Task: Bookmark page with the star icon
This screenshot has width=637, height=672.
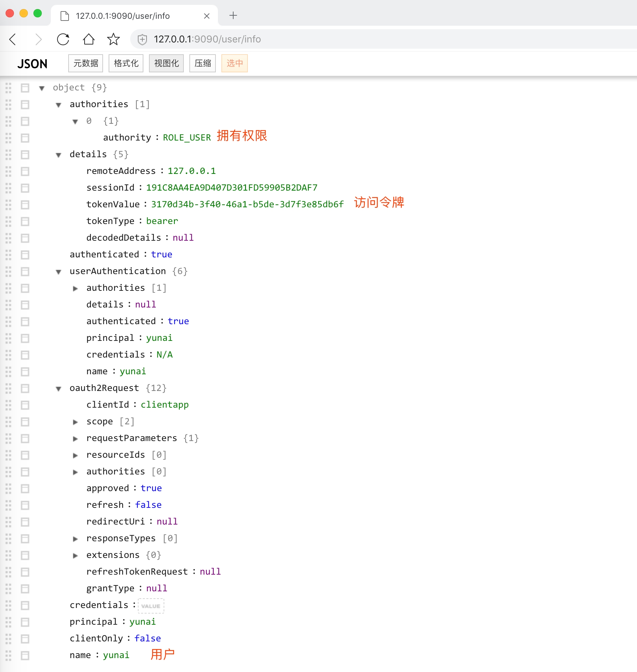Action: (113, 39)
